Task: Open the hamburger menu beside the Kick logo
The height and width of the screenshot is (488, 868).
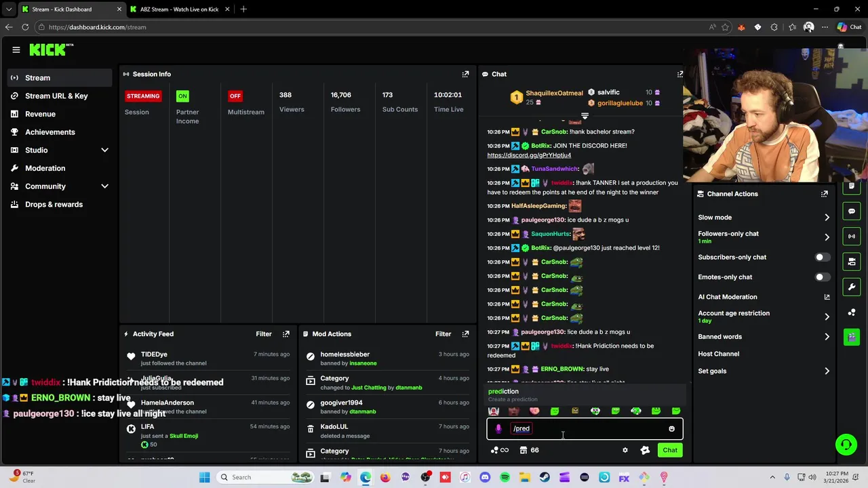Action: [x=16, y=49]
